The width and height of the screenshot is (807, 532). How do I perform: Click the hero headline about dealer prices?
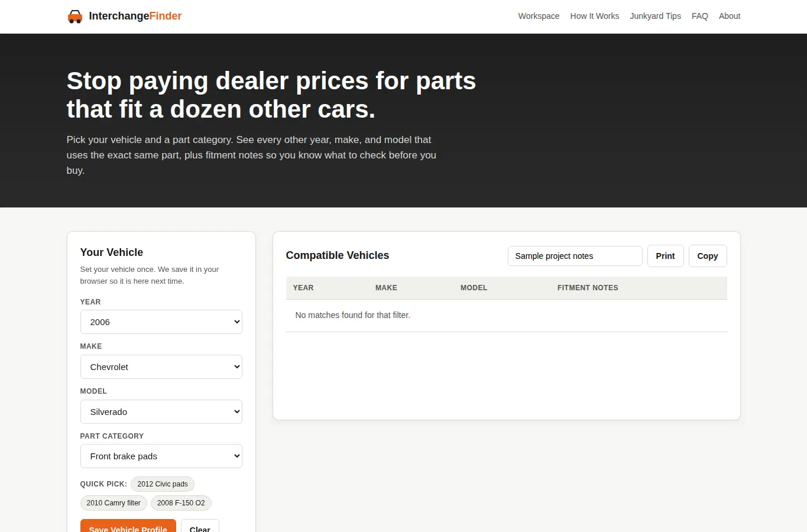[271, 95]
